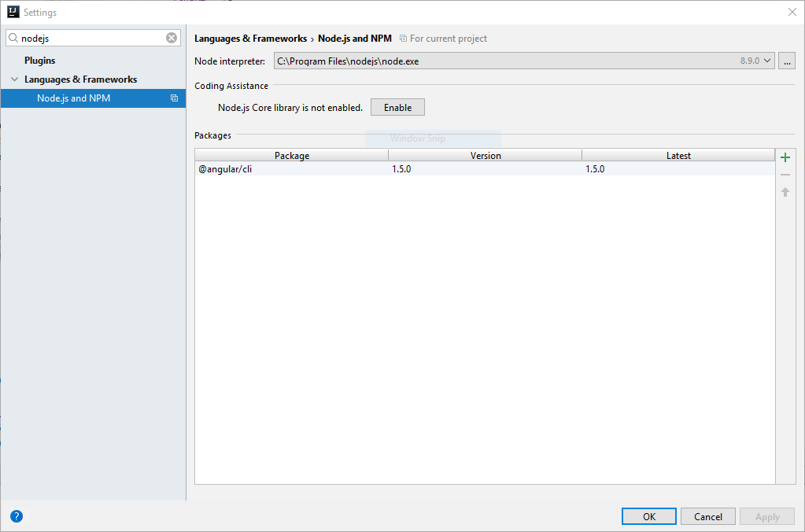Click the help question mark icon
Image resolution: width=805 pixels, height=532 pixels.
click(17, 516)
